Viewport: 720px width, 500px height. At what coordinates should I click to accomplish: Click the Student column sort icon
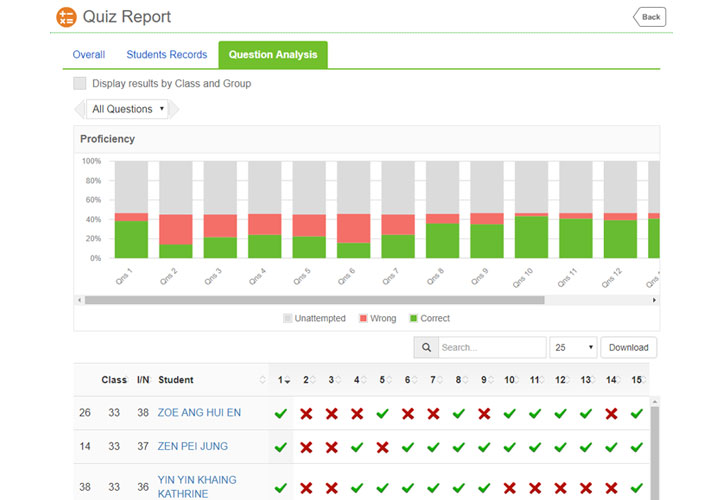click(264, 380)
